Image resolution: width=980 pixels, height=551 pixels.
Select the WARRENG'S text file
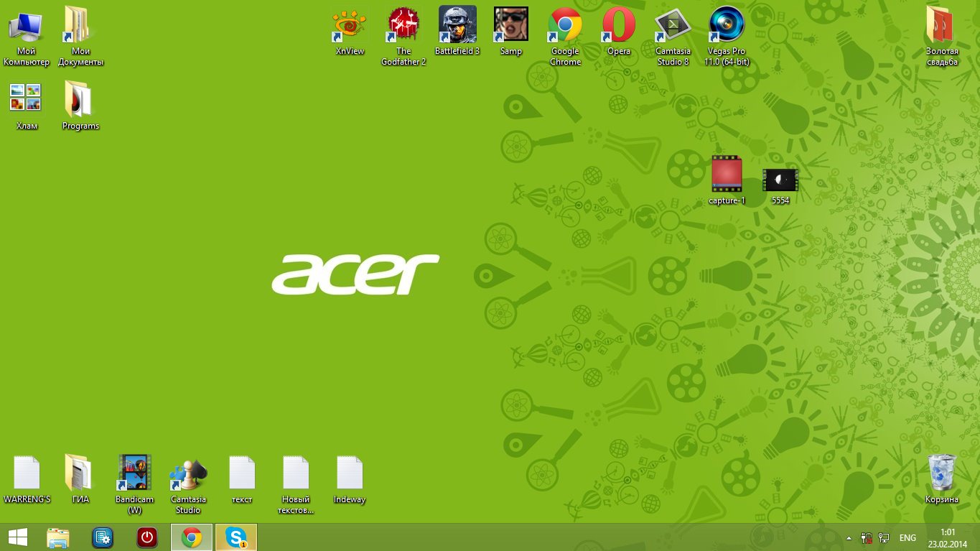(27, 479)
